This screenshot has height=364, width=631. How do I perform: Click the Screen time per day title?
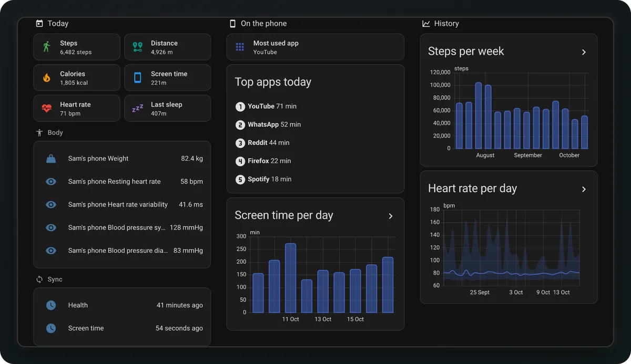click(284, 215)
